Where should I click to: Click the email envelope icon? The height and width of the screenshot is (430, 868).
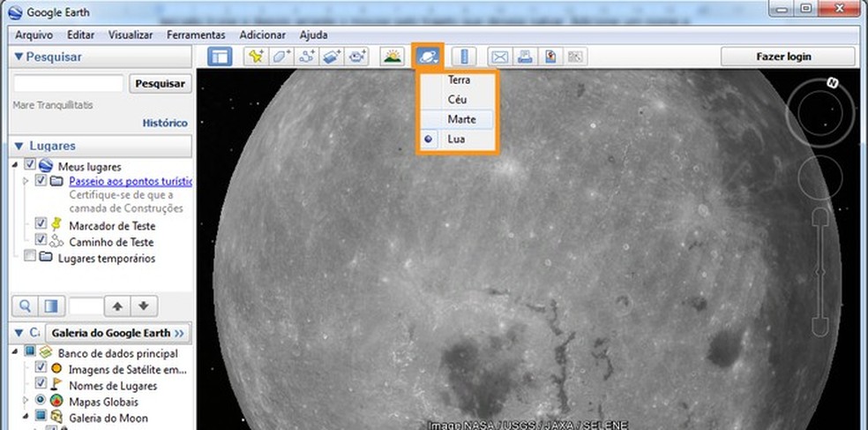coord(500,57)
